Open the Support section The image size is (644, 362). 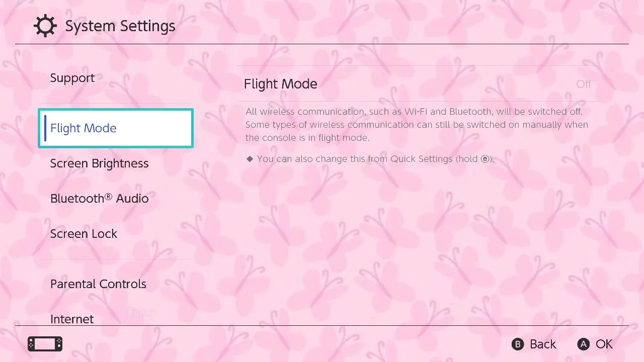(72, 78)
